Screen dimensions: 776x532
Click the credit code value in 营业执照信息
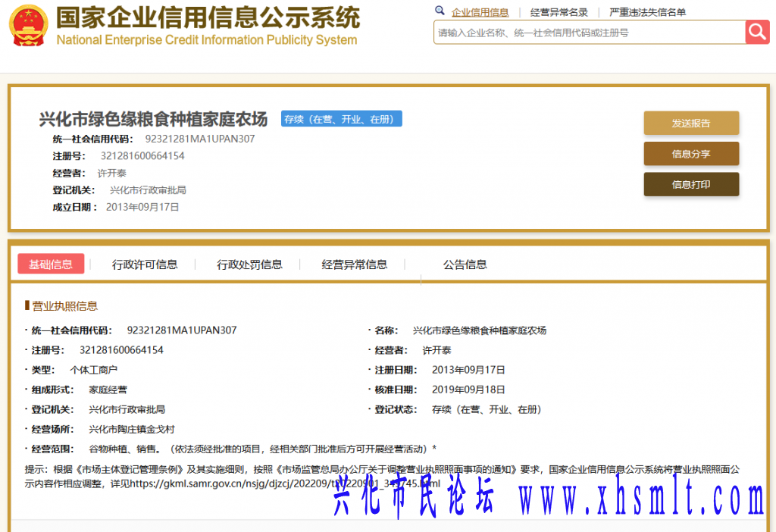point(182,330)
